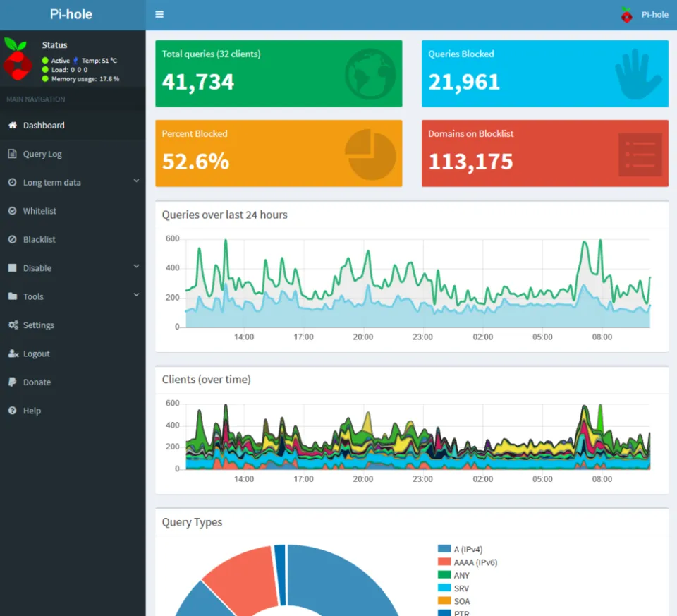Open the Long term data menu label

click(51, 182)
